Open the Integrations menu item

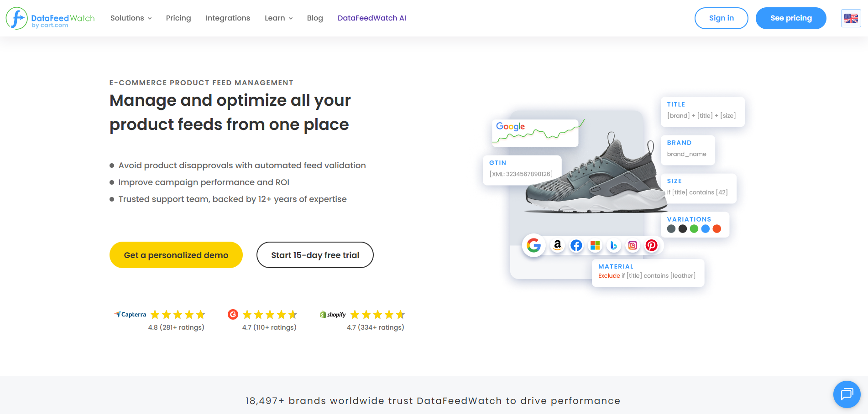228,18
